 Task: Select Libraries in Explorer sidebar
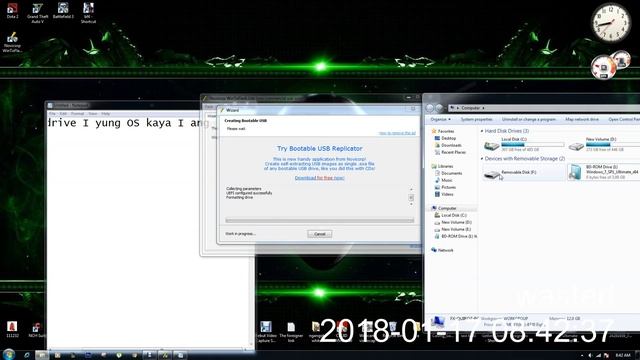point(445,166)
